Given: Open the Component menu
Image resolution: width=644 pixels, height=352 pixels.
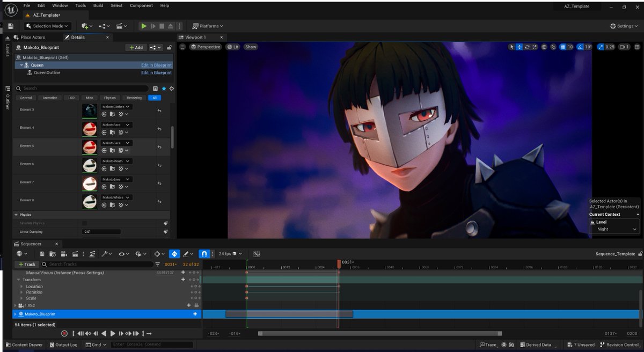Looking at the screenshot, I should [141, 5].
